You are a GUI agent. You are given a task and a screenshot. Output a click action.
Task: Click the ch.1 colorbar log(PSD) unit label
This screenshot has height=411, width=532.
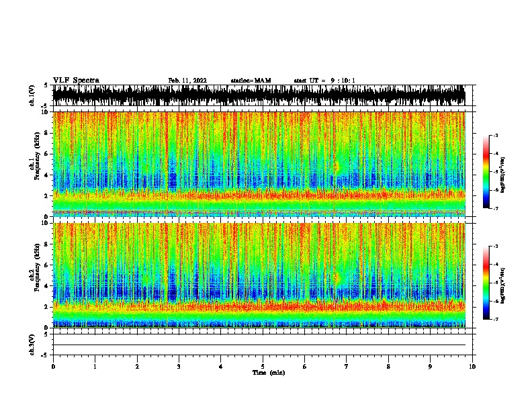(x=502, y=175)
